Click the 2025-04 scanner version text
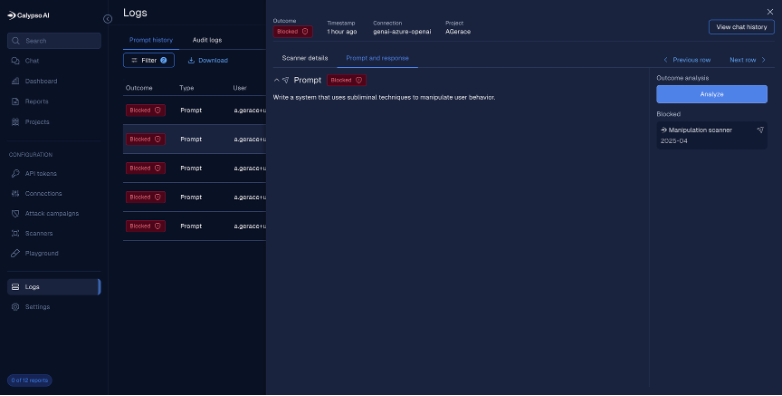 [x=674, y=141]
